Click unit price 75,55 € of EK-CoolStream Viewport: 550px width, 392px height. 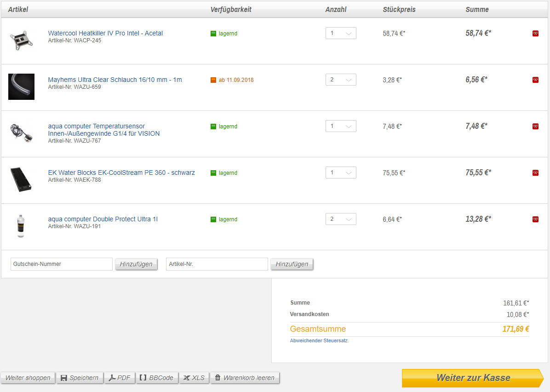(x=394, y=173)
